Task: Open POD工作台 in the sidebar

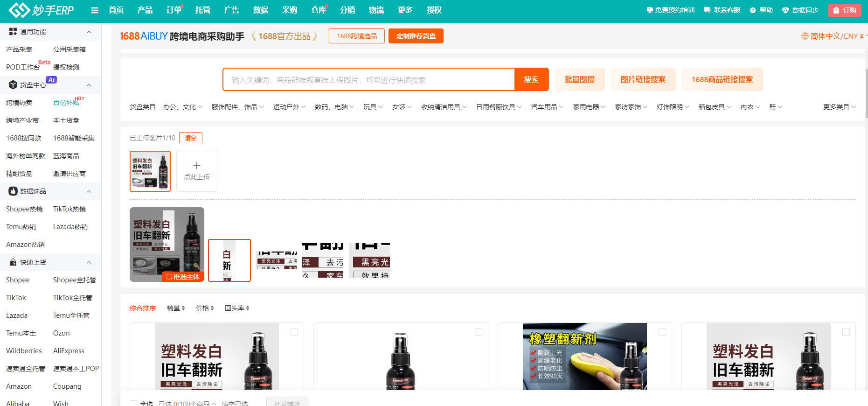Action: [23, 67]
